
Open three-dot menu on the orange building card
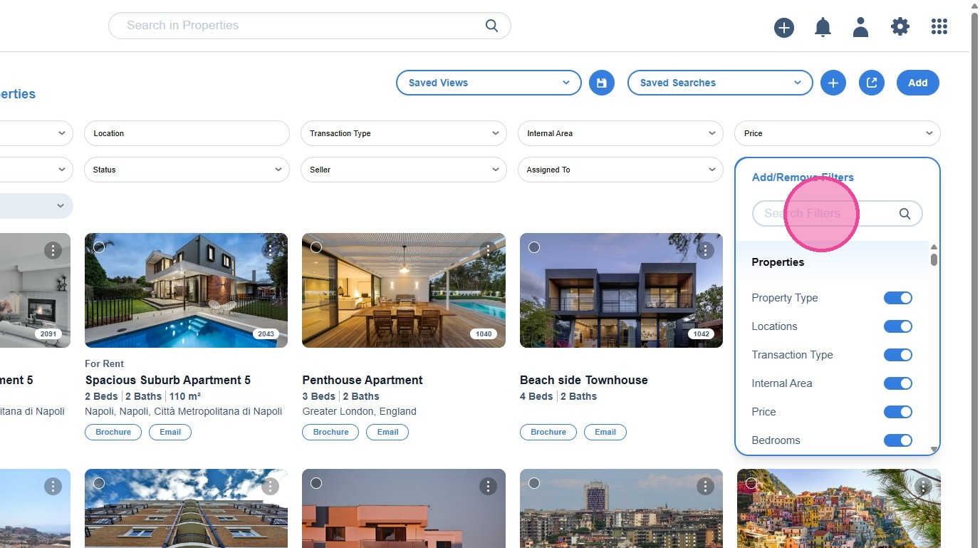pos(488,486)
